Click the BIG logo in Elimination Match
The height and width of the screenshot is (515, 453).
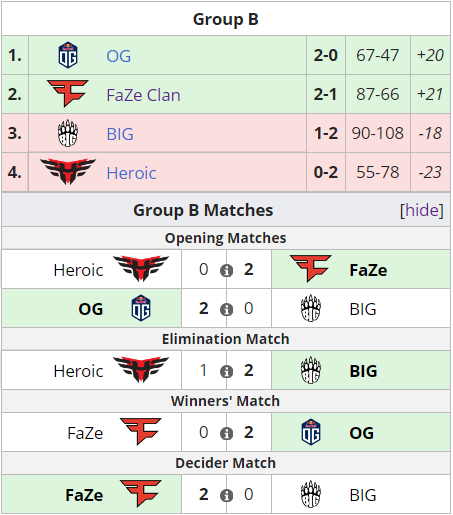point(311,370)
